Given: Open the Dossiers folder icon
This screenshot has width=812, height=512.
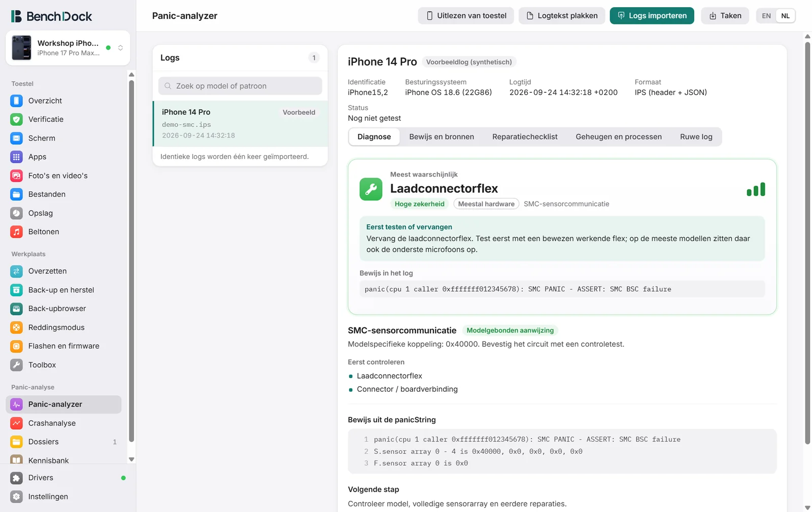Looking at the screenshot, I should tap(16, 442).
